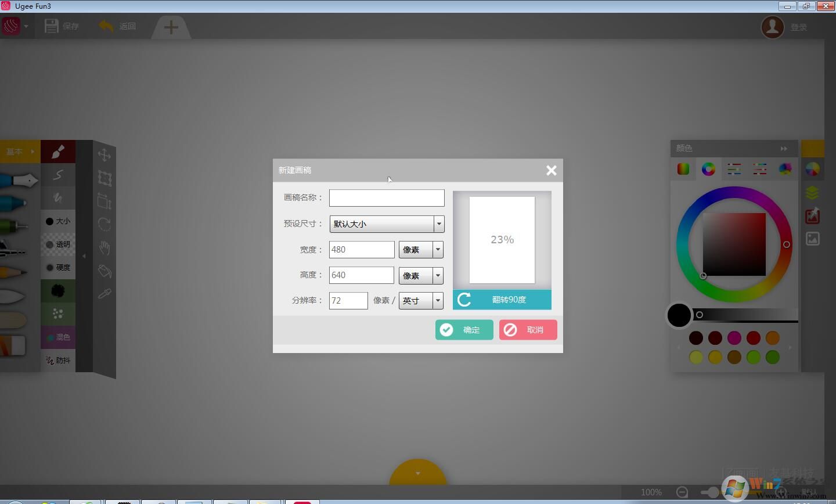Close the 新建画稿 dialog
The width and height of the screenshot is (836, 504).
552,170
